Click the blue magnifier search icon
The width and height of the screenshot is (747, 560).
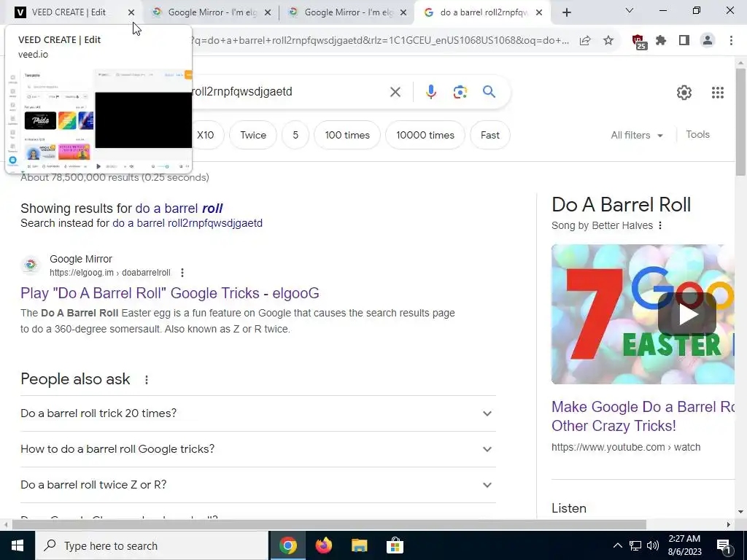pos(489,91)
